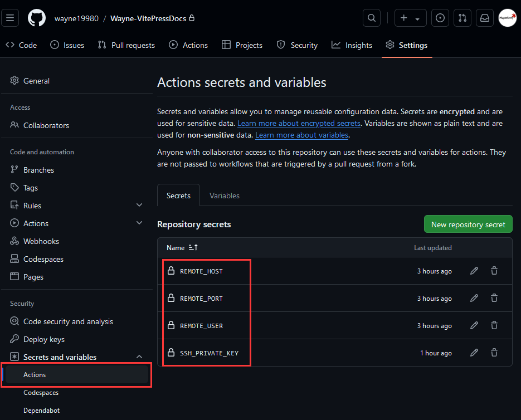Open the pull requests header icon
This screenshot has width=521, height=420.
(462, 18)
